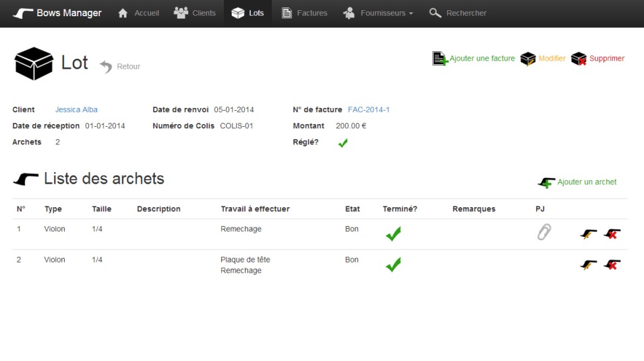Open the Clients menu item

click(x=195, y=13)
